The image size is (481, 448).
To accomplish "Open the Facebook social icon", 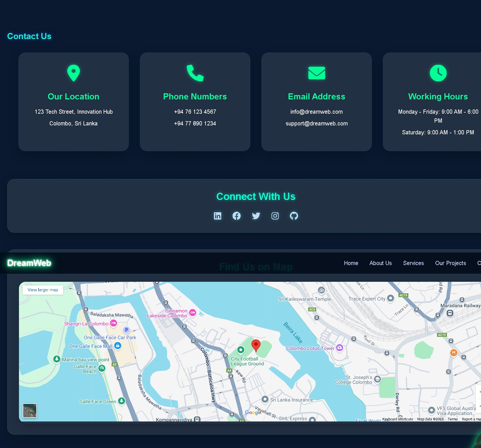I will [237, 216].
